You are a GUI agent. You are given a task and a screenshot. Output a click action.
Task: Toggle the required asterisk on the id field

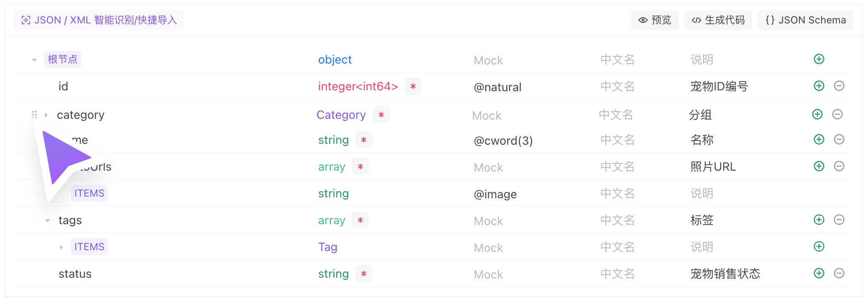point(413,87)
